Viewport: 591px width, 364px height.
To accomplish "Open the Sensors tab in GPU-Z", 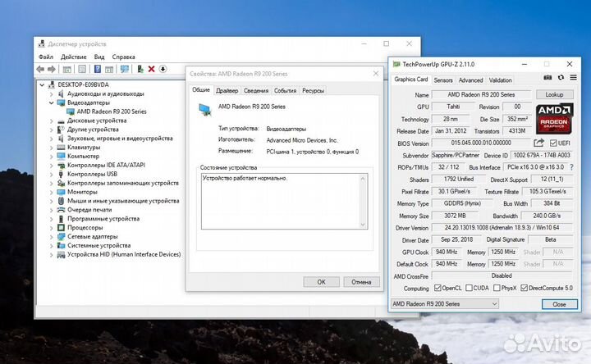I will tap(443, 80).
